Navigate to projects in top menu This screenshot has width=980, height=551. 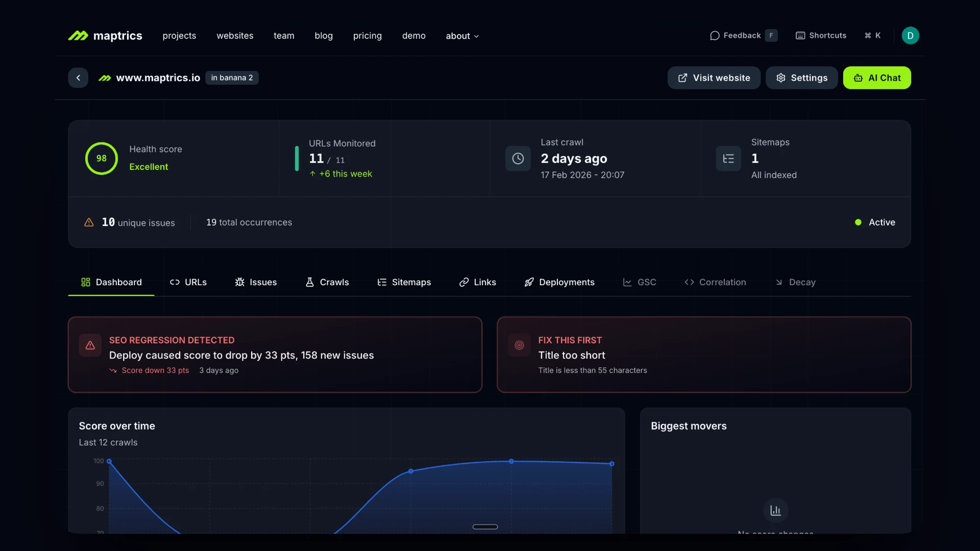179,36
